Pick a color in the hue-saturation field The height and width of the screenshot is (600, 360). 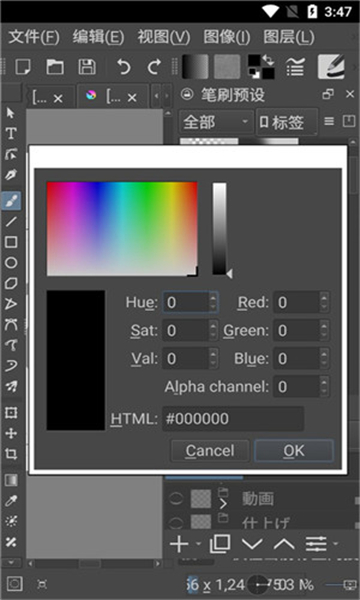click(x=122, y=228)
